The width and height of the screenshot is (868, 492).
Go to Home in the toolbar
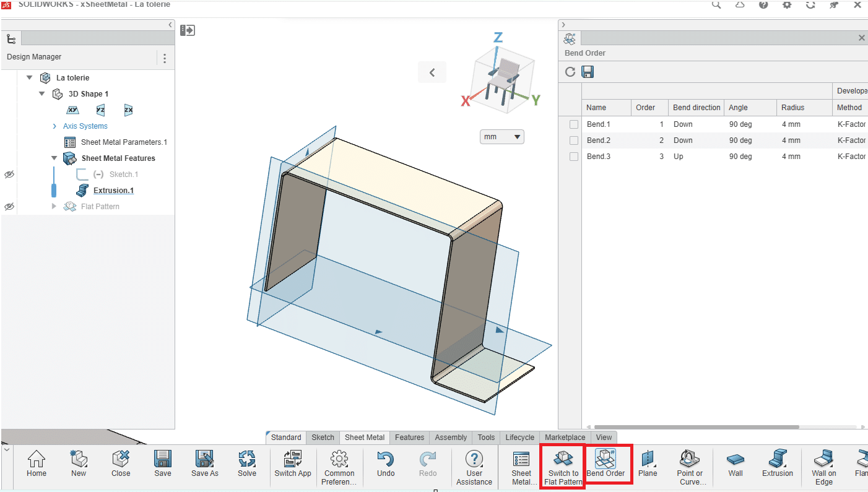click(37, 464)
